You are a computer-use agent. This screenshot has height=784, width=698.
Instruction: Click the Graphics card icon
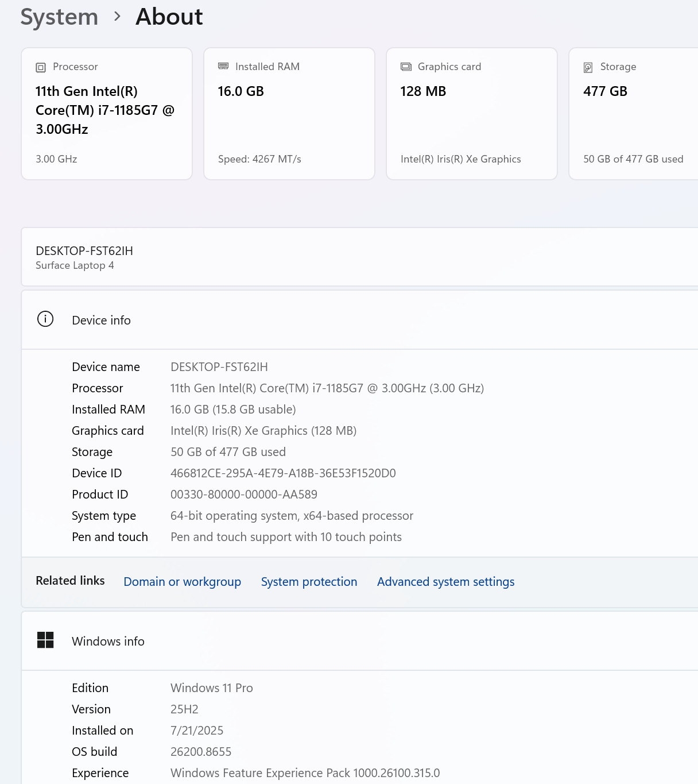(x=406, y=67)
